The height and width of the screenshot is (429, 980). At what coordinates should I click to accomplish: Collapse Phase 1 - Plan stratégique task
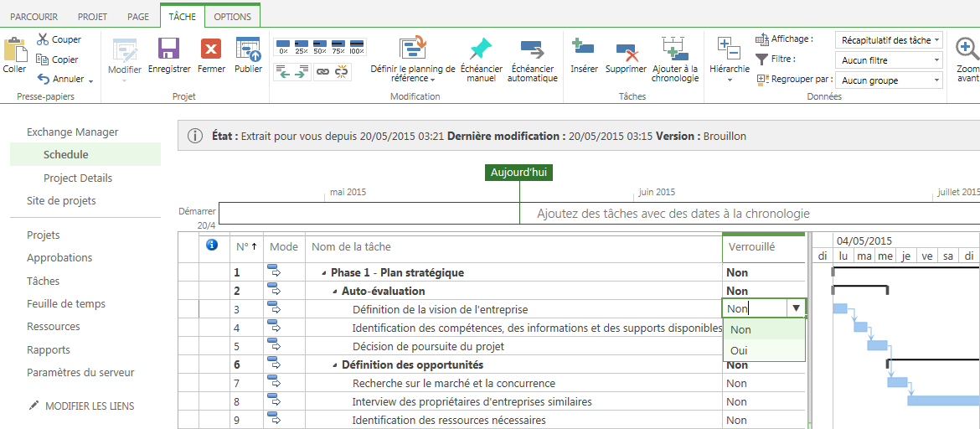point(324,273)
